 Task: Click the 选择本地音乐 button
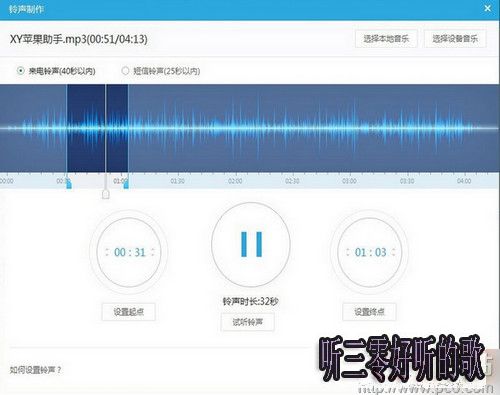pyautogui.click(x=386, y=39)
